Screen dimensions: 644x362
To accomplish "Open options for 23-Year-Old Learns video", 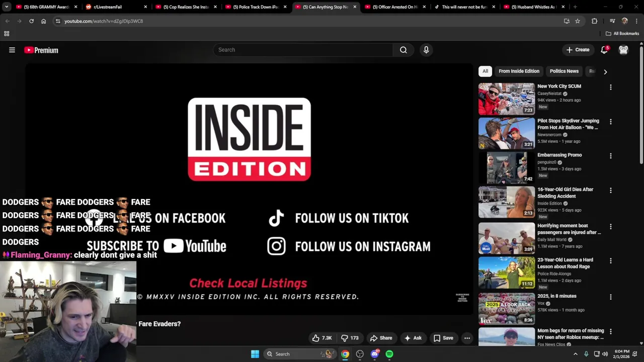I will (x=610, y=261).
